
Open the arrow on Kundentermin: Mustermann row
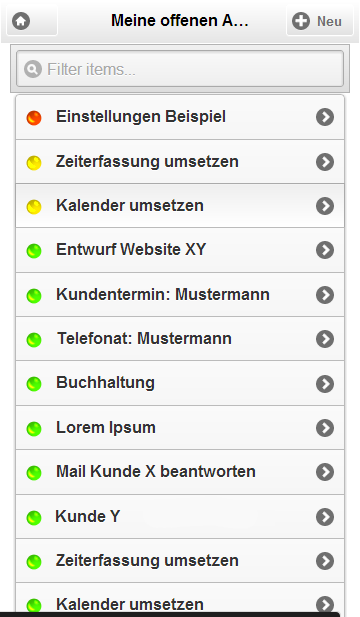(325, 295)
